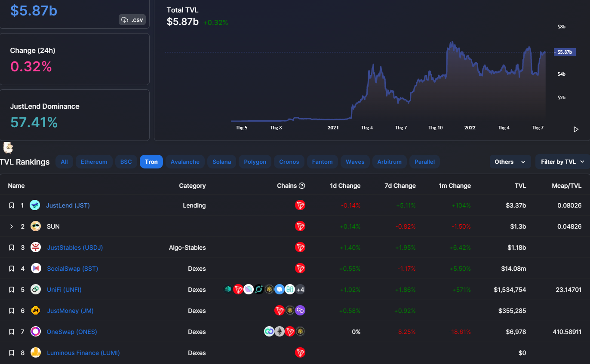Click the Tron chain icon in JustLend row
590x364 pixels.
300,205
